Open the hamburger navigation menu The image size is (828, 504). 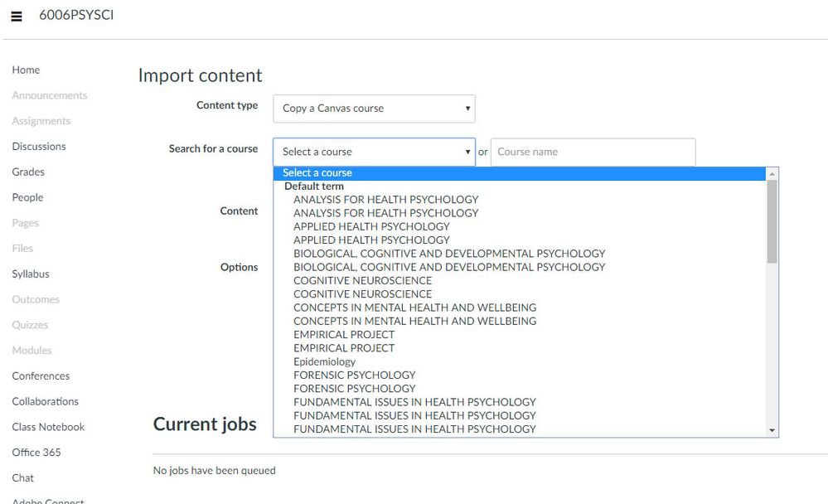[x=17, y=17]
